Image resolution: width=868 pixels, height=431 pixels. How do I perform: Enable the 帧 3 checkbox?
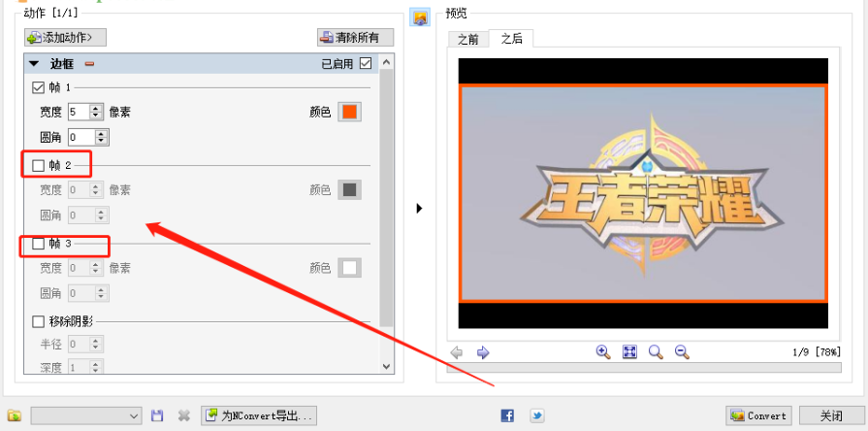tap(39, 244)
